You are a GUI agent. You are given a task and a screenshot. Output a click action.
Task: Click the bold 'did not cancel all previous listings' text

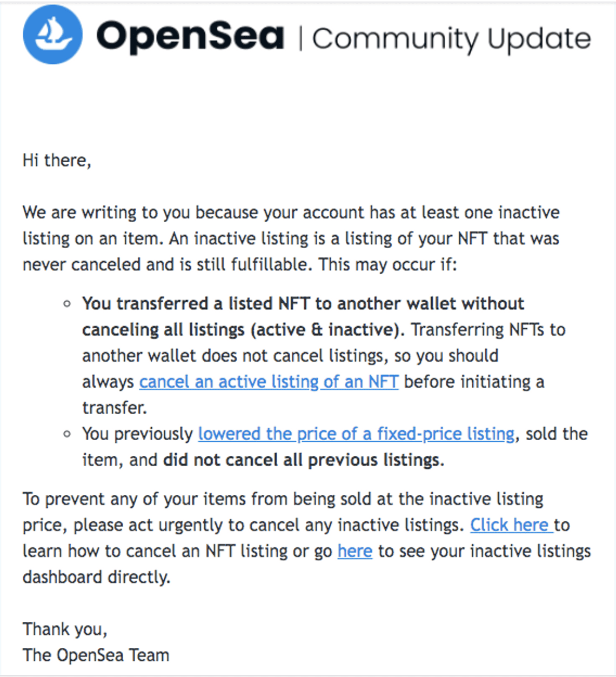(x=304, y=460)
